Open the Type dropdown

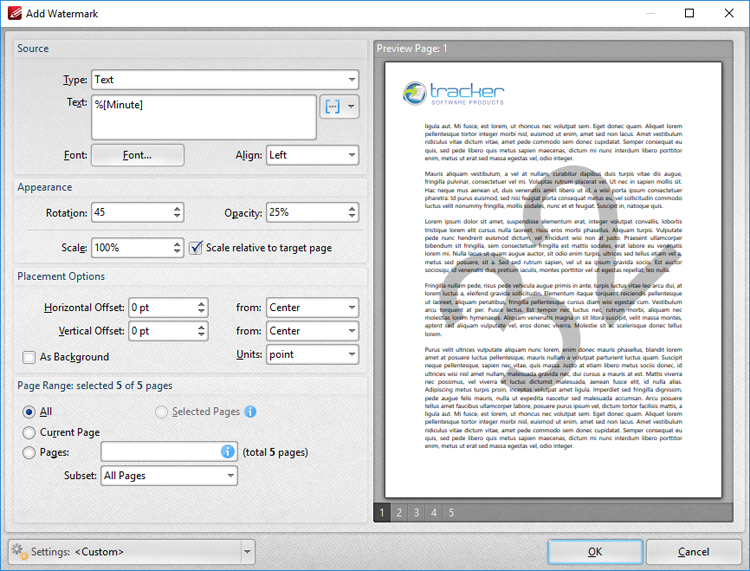(225, 79)
